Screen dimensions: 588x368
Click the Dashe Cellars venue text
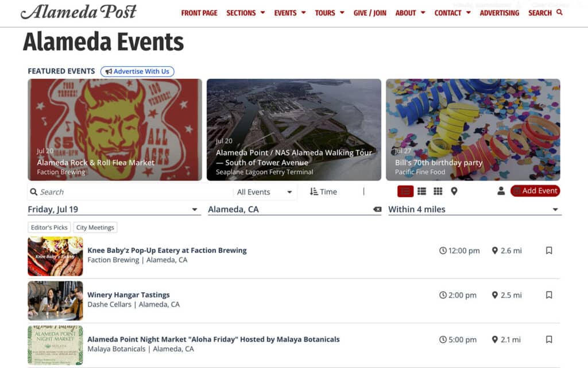110,305
